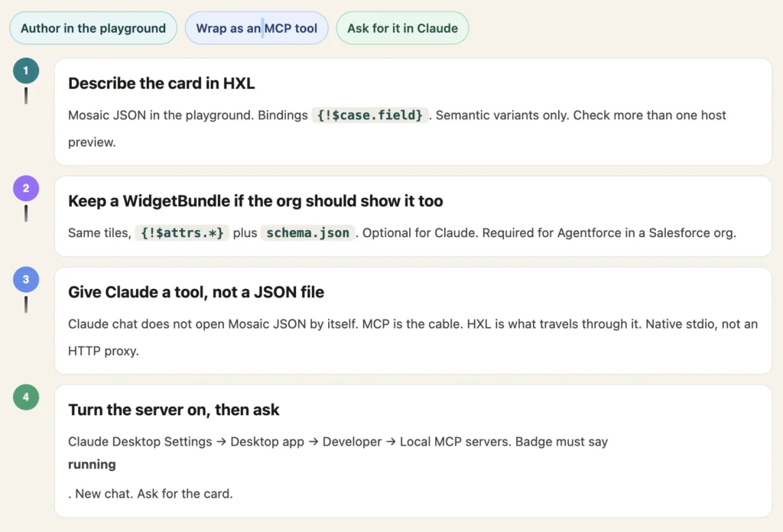
Task: Click step 4 green circle badge
Action: (x=26, y=397)
